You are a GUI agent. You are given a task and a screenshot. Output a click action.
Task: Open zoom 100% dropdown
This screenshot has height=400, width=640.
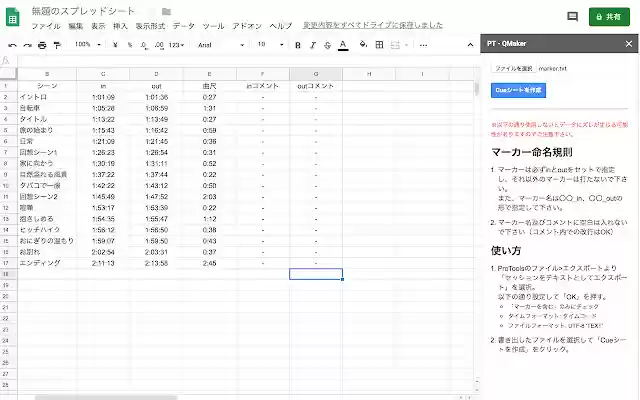click(87, 44)
